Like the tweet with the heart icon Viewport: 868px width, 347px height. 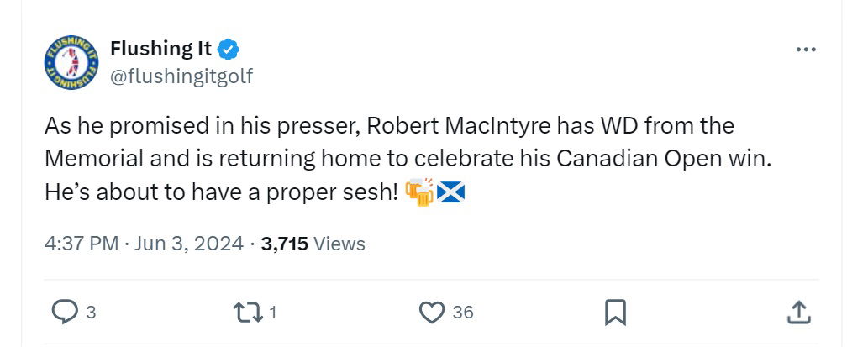(x=431, y=313)
